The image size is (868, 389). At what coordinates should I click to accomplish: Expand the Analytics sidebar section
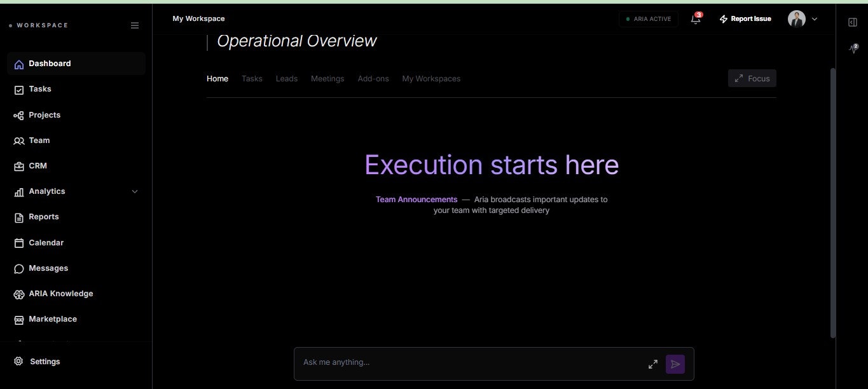coord(134,191)
